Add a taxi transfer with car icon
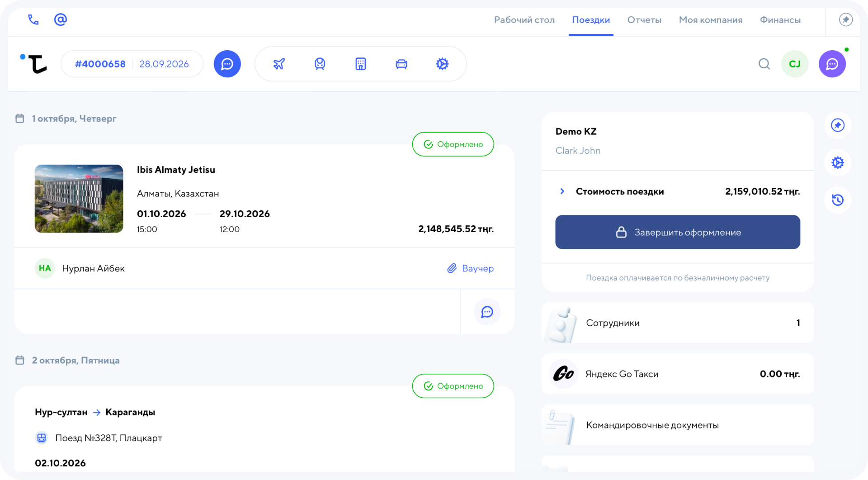 pos(401,64)
